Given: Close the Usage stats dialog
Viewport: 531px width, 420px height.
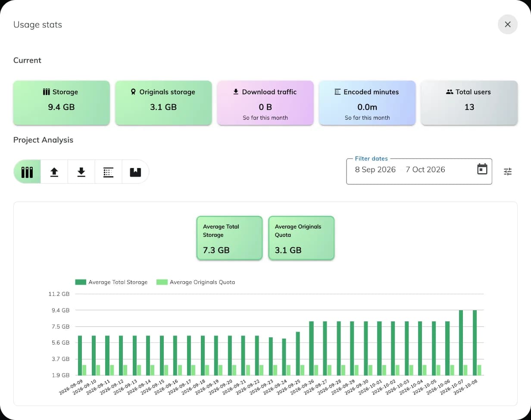Looking at the screenshot, I should (x=507, y=25).
